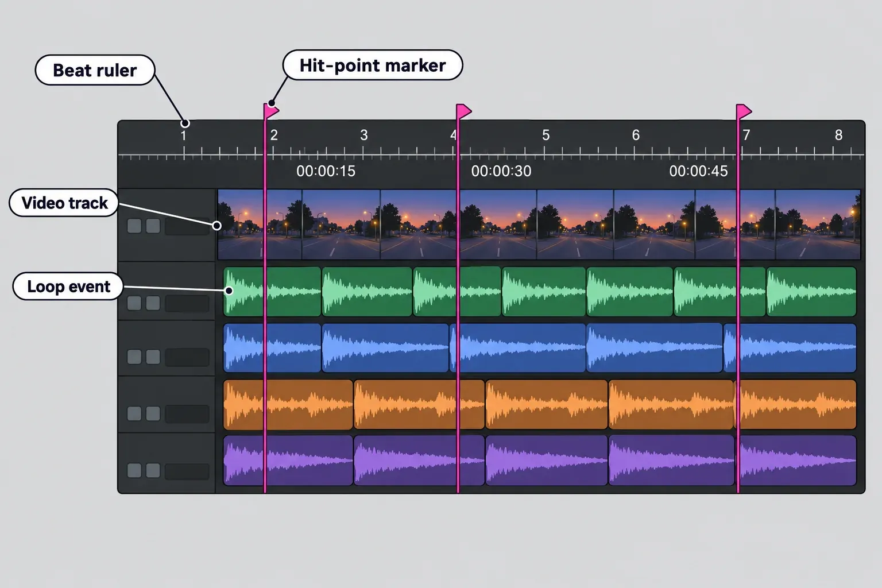Select the pink hit-point flag near bar 2
Image resolution: width=882 pixels, height=588 pixels.
pyautogui.click(x=271, y=111)
